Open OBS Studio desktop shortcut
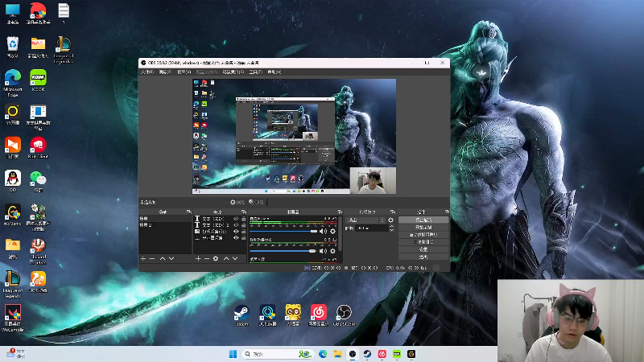Image resolution: width=644 pixels, height=362 pixels. click(x=344, y=315)
